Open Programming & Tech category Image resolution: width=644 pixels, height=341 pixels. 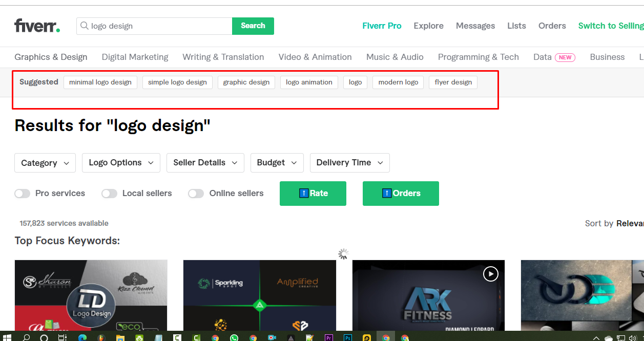point(479,57)
